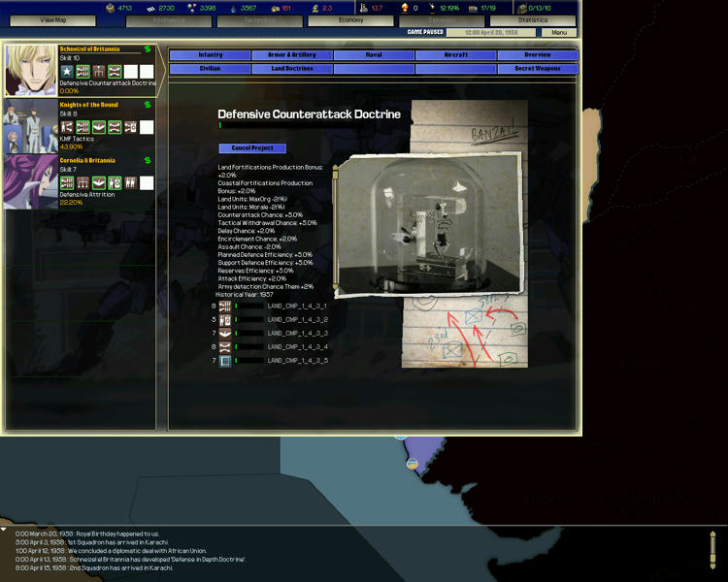The image size is (728, 582).
Task: Switch to the Secret Weapons tab
Action: (537, 69)
